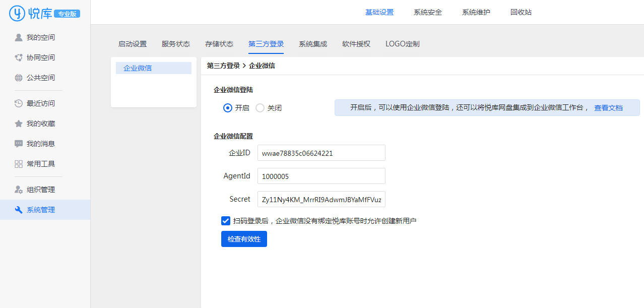The height and width of the screenshot is (308, 644).
Task: Open the 回收站 top menu
Action: [521, 12]
